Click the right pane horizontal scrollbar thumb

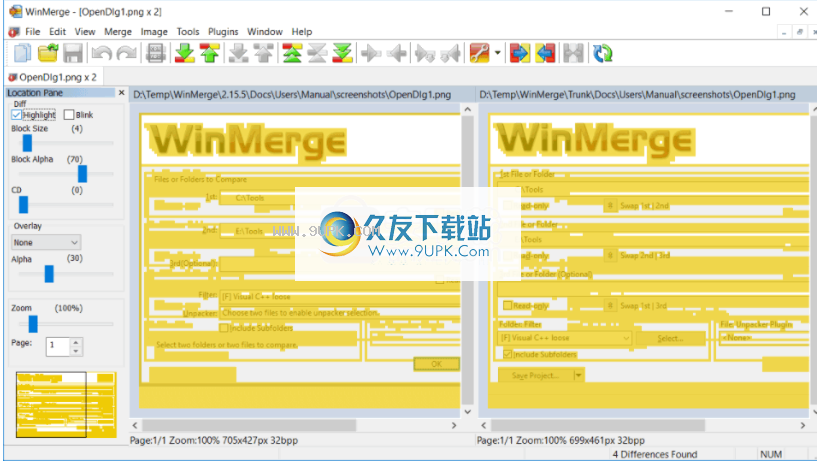click(x=598, y=425)
